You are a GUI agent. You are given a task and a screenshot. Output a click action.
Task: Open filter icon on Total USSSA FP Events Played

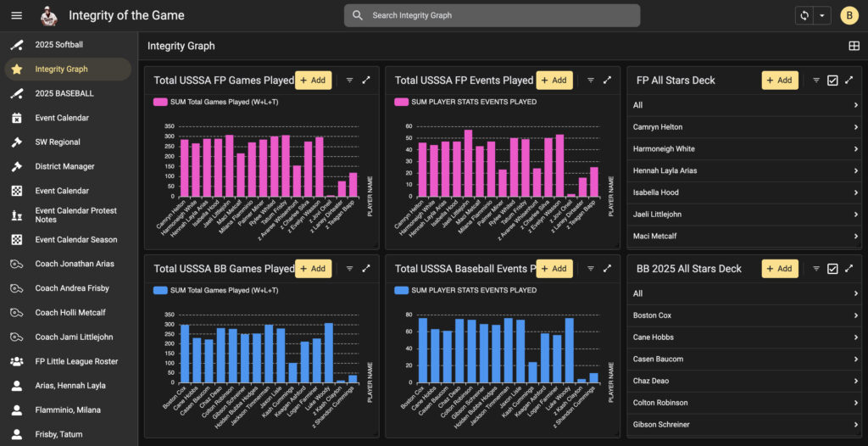coord(591,81)
